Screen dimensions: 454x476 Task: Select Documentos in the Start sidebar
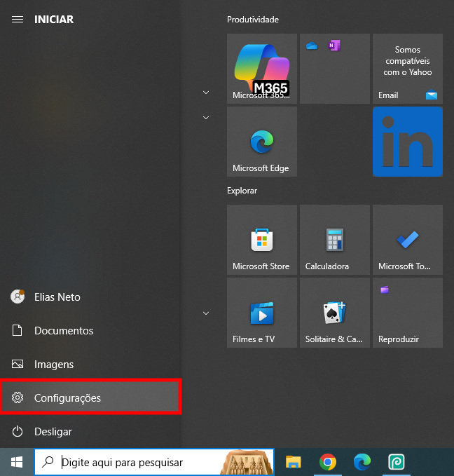pos(63,331)
